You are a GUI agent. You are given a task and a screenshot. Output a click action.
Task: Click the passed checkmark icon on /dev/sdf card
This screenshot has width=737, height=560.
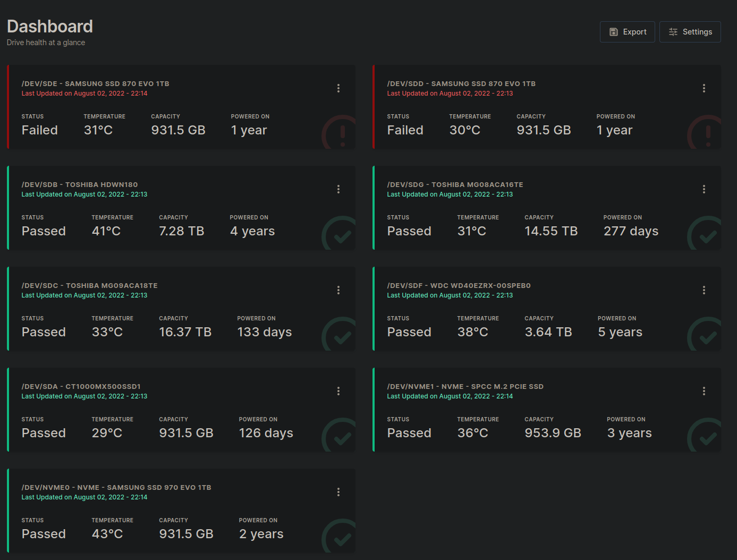705,334
